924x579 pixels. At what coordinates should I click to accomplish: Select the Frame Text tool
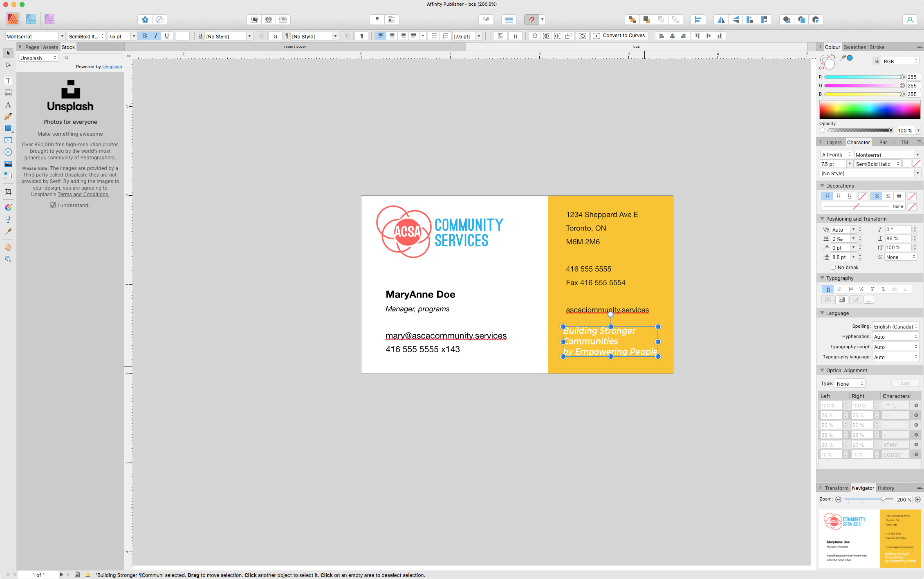pyautogui.click(x=8, y=81)
